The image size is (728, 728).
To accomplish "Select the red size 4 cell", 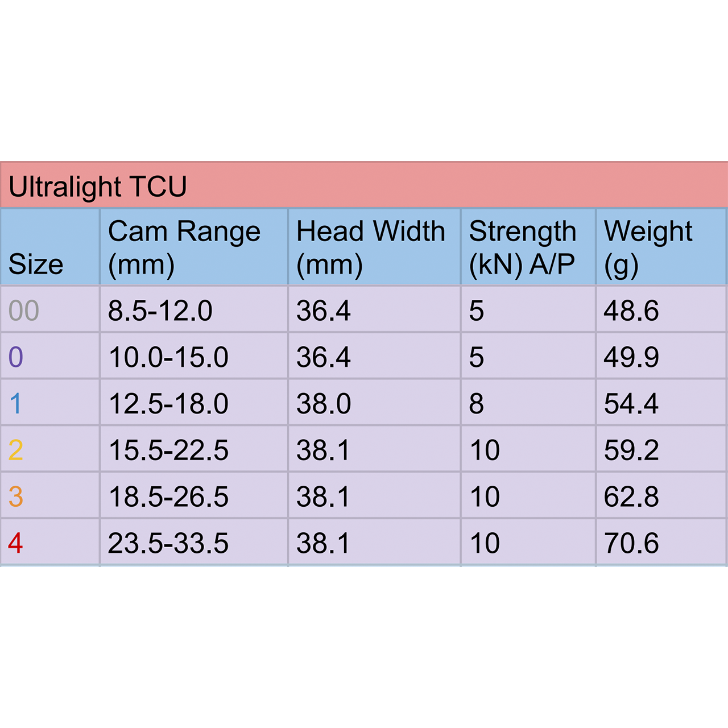I will pos(16,543).
